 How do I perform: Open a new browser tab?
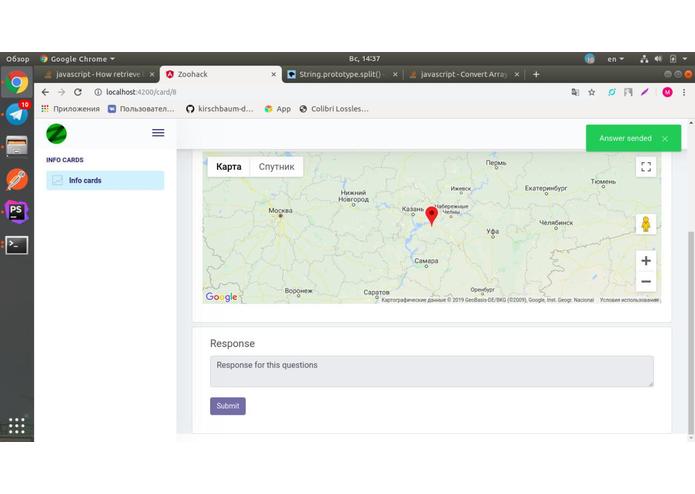click(x=536, y=74)
